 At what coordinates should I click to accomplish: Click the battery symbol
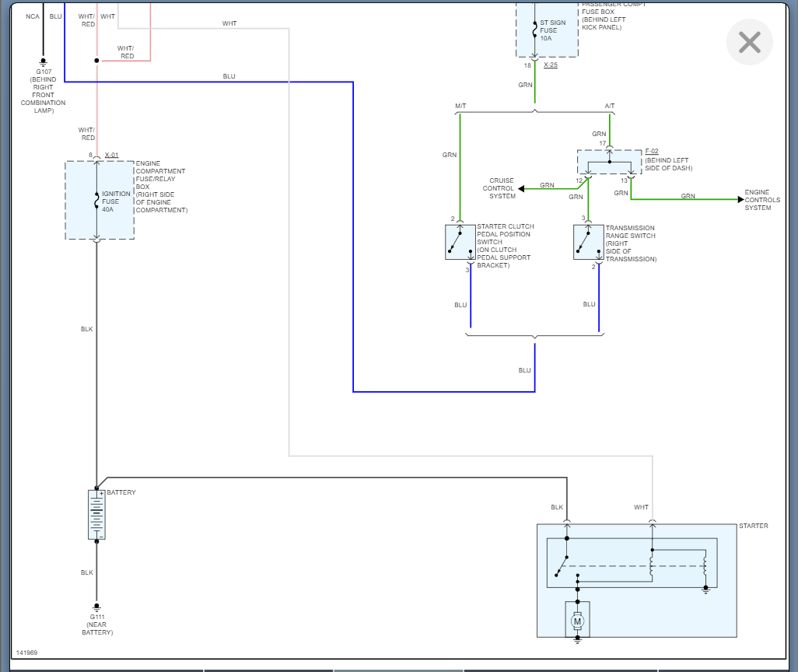pos(96,515)
